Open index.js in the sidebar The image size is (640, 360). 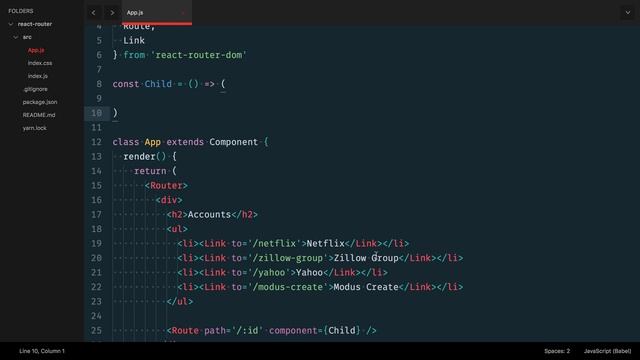click(x=38, y=76)
